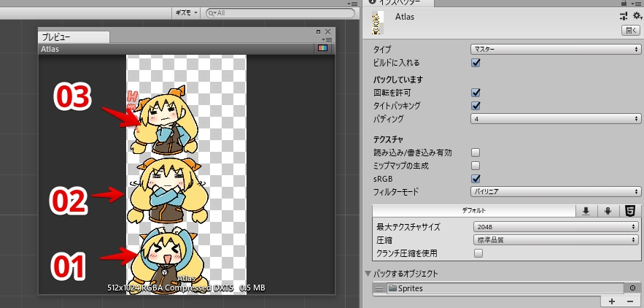Image resolution: width=644 pixels, height=308 pixels.
Task: Add an entry with the plus button
Action: (612, 301)
